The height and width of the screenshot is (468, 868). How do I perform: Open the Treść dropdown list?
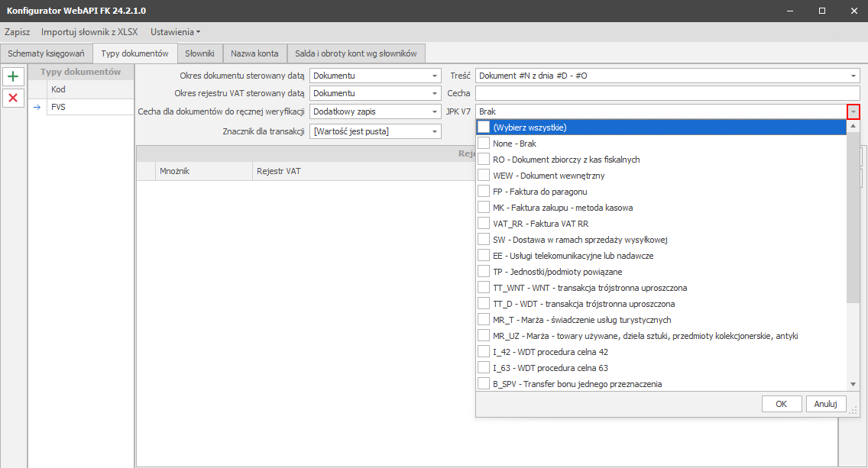point(853,76)
